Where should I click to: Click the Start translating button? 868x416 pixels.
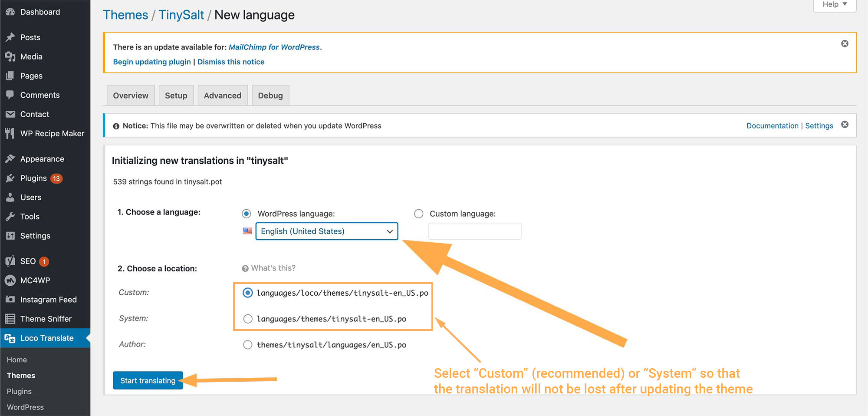[148, 380]
